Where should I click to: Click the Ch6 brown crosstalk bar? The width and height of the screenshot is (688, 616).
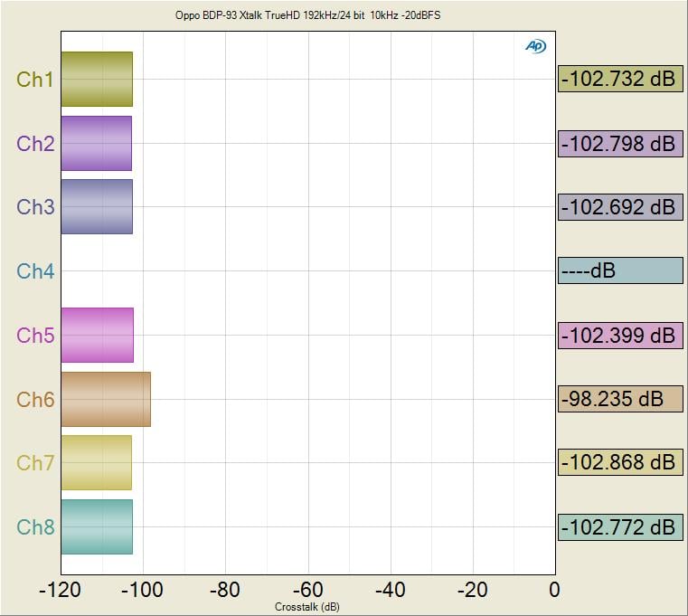point(106,399)
